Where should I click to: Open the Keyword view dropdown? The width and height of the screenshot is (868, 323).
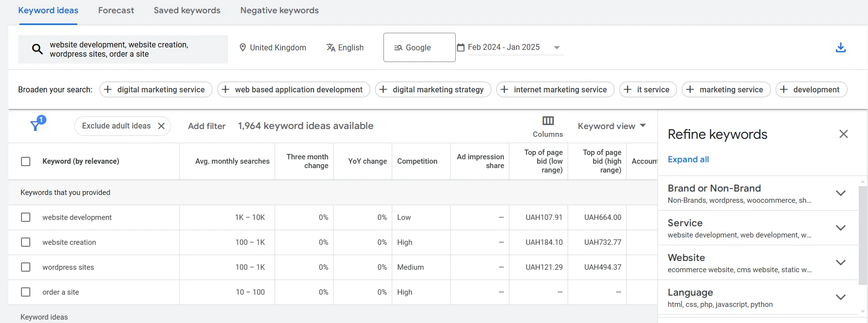pyautogui.click(x=612, y=126)
